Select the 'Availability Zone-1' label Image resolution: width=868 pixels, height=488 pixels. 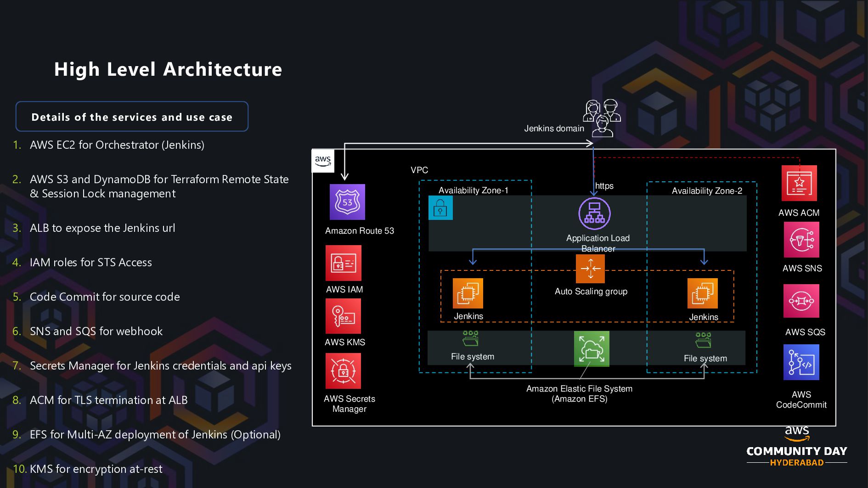coord(473,191)
